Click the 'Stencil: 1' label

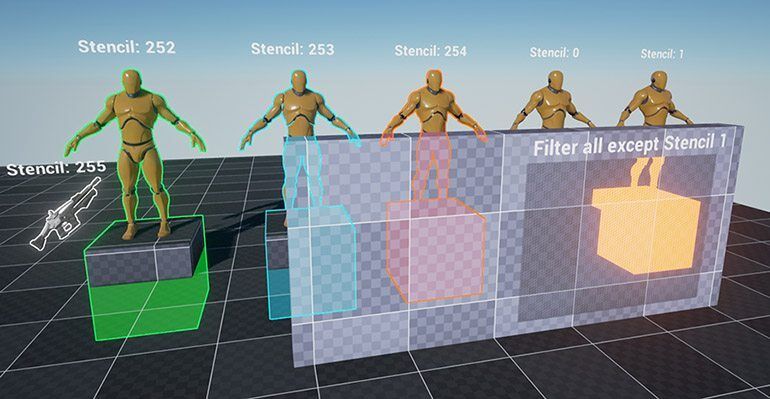point(662,54)
